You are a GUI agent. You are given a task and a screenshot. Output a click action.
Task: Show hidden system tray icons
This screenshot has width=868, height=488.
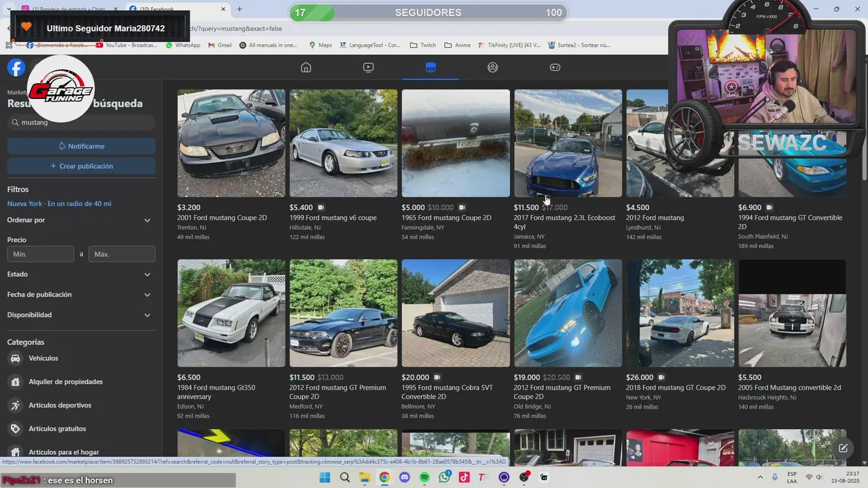click(x=759, y=477)
